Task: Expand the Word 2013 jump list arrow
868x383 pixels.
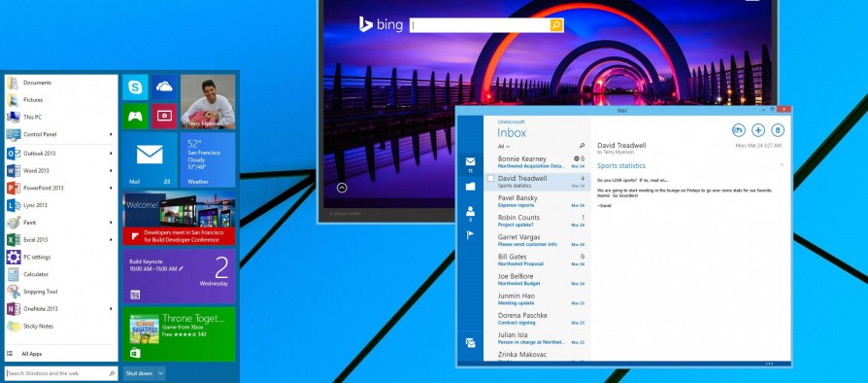Action: 111,171
